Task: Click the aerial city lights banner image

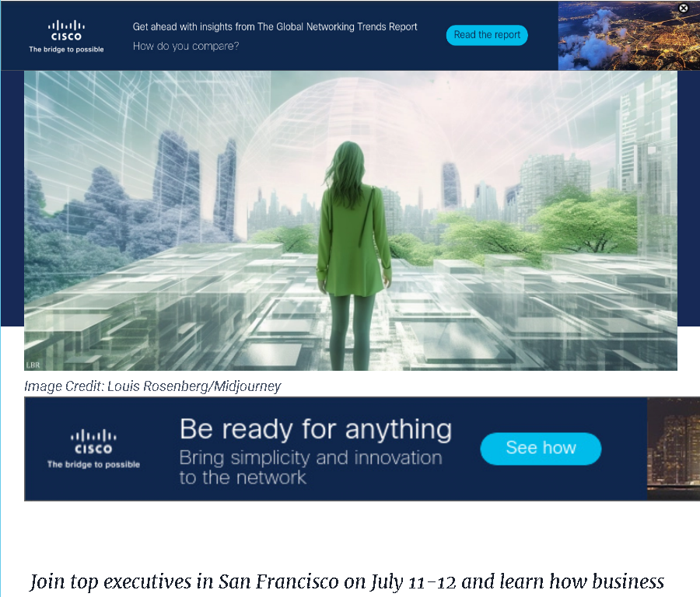Action: click(x=628, y=36)
